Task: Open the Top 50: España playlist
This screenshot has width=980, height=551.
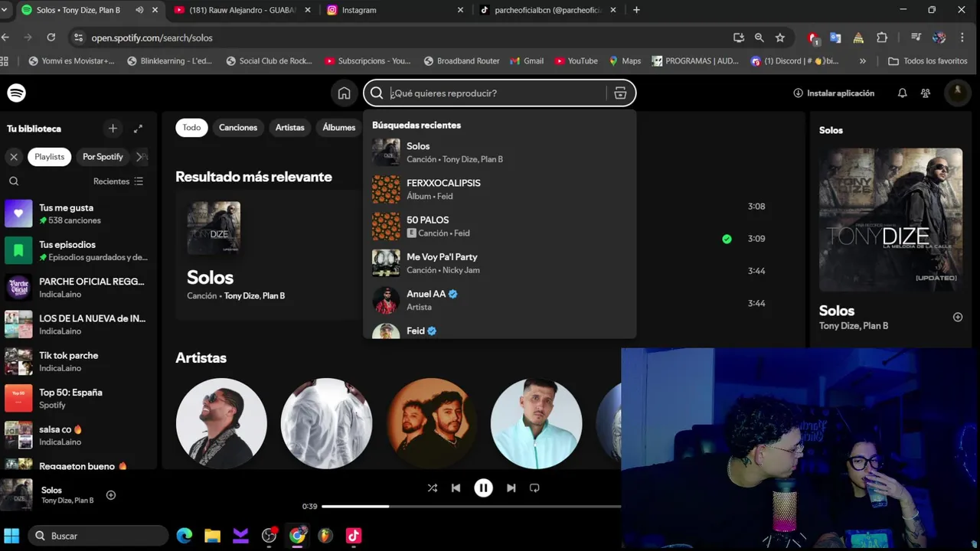Action: click(x=78, y=398)
